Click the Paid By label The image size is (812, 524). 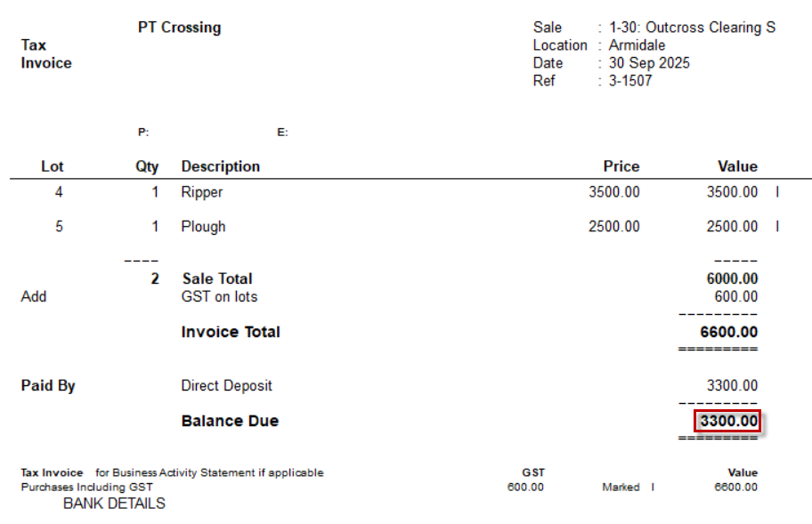click(48, 386)
